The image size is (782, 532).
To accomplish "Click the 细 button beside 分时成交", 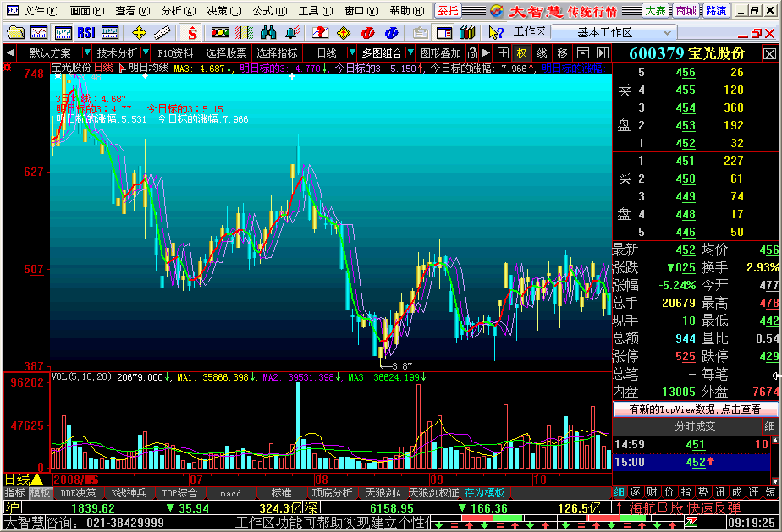I will pyautogui.click(x=769, y=425).
